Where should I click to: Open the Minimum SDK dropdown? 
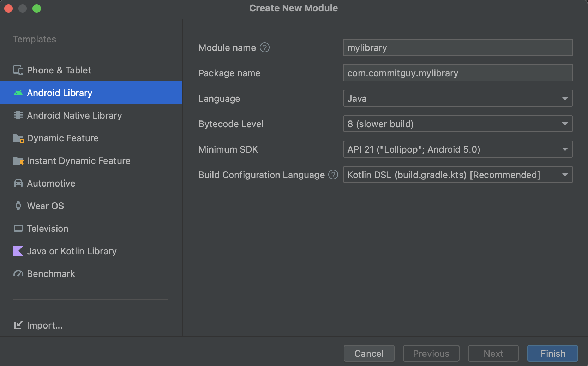pos(565,149)
